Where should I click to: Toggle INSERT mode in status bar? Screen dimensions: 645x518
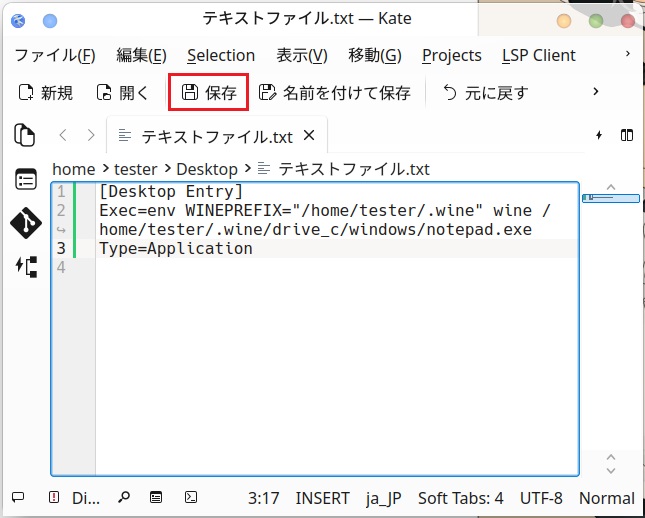click(322, 498)
